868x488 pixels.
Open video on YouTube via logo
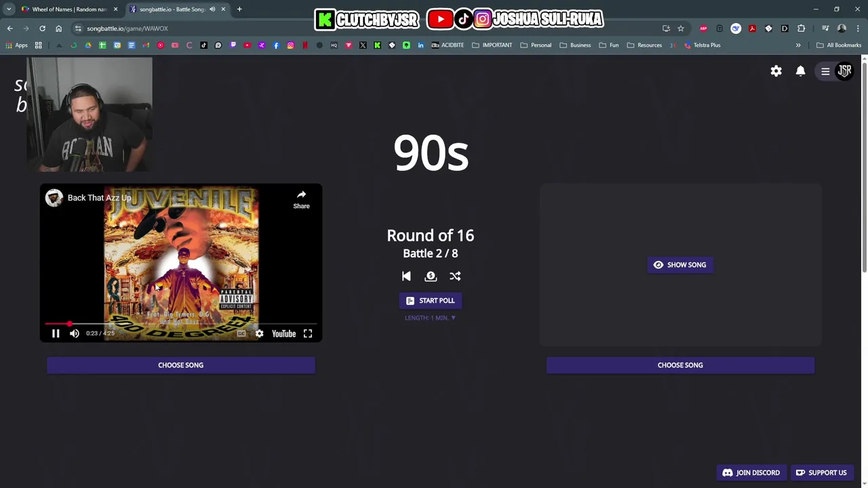283,333
